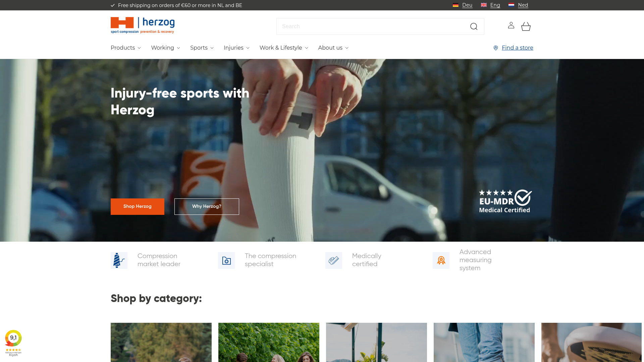The image size is (644, 362).
Task: Switch language to Ned
Action: [523, 5]
